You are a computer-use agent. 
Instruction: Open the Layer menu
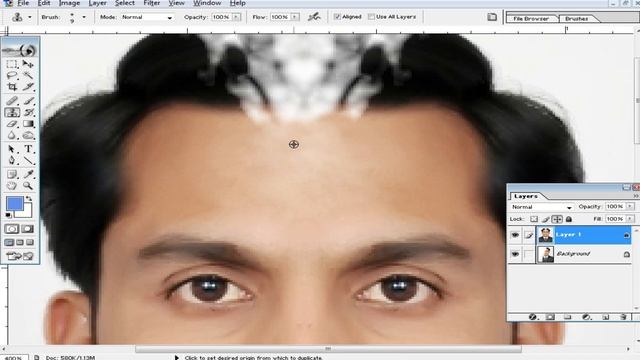tap(98, 3)
